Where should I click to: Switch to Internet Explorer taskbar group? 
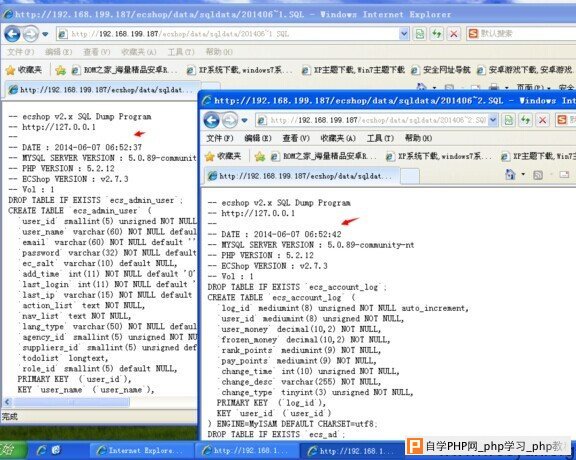click(x=141, y=450)
